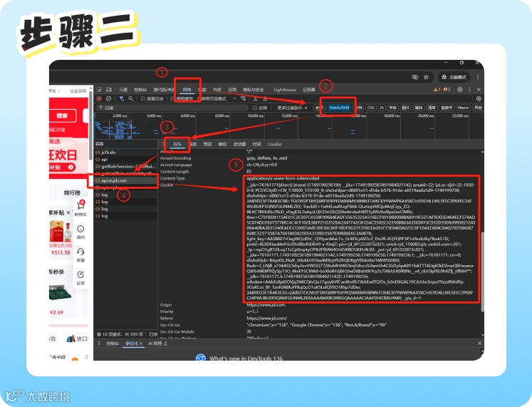Click the warnings count badge
The height and width of the screenshot is (407, 532).
[437, 90]
